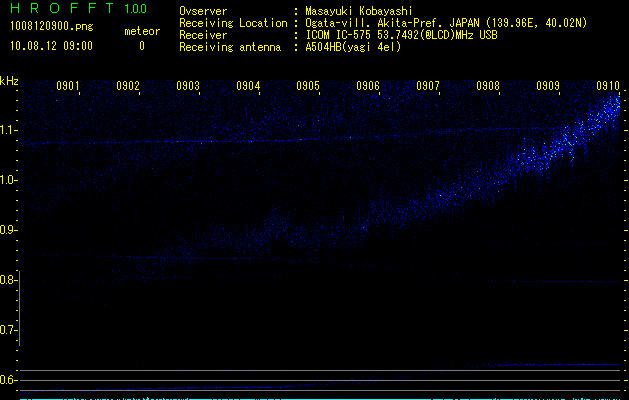The height and width of the screenshot is (400, 629).
Task: Click the meteor count label
Action: click(x=142, y=31)
